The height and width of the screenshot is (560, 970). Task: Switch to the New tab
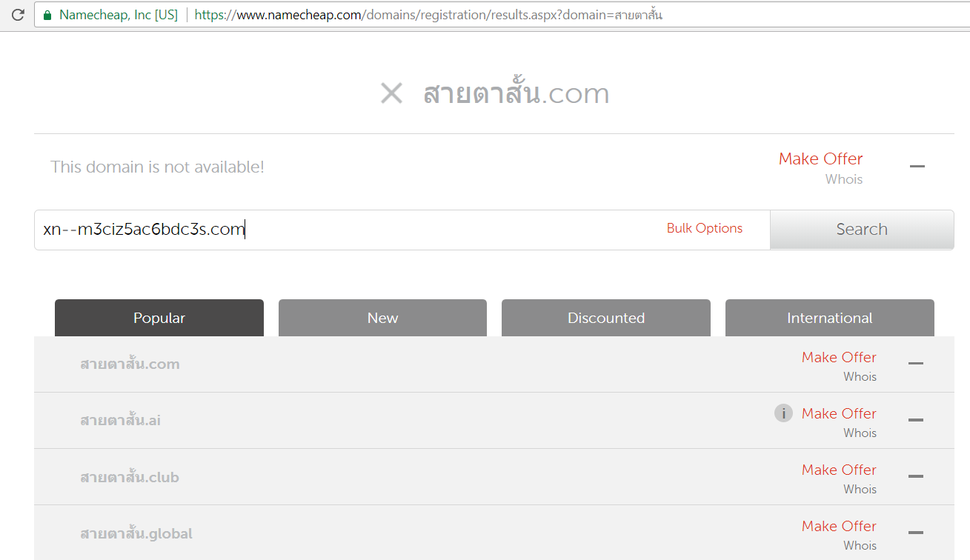(382, 318)
